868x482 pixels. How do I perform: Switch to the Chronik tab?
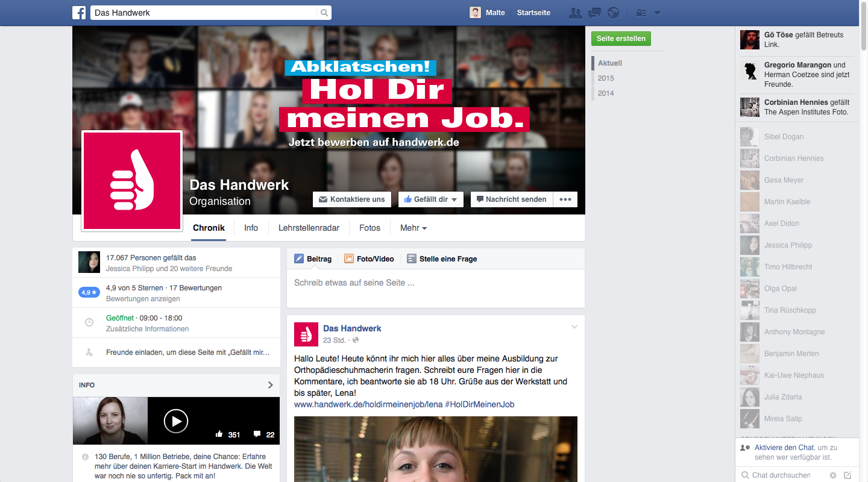click(209, 228)
